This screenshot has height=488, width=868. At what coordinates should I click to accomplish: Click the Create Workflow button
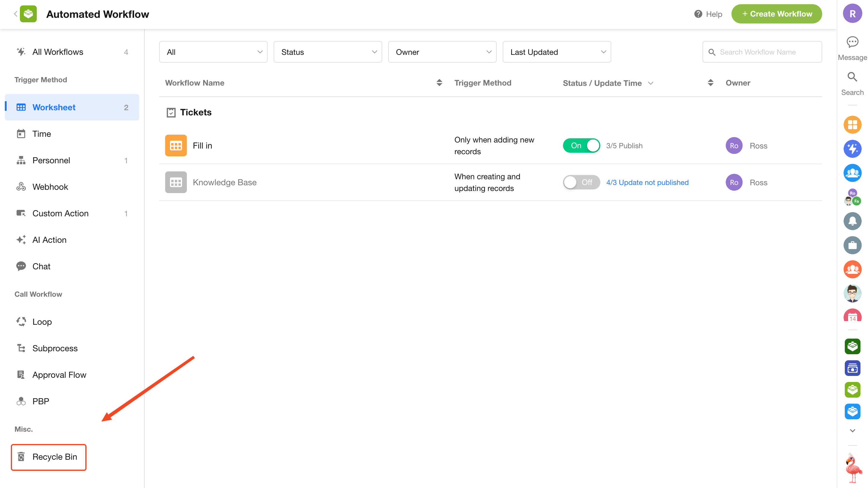pyautogui.click(x=776, y=14)
